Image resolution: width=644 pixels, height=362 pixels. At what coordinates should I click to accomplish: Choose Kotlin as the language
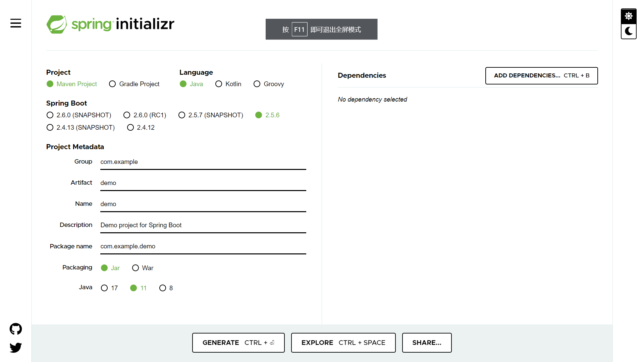coord(228,84)
